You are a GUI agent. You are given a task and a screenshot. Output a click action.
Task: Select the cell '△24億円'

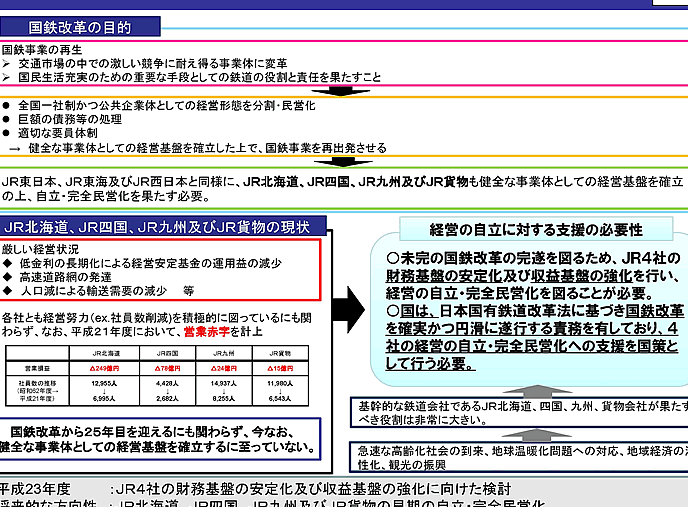pos(224,368)
